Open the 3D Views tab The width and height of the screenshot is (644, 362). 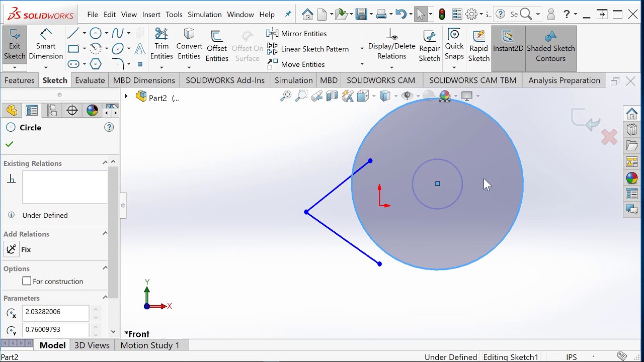coord(92,345)
